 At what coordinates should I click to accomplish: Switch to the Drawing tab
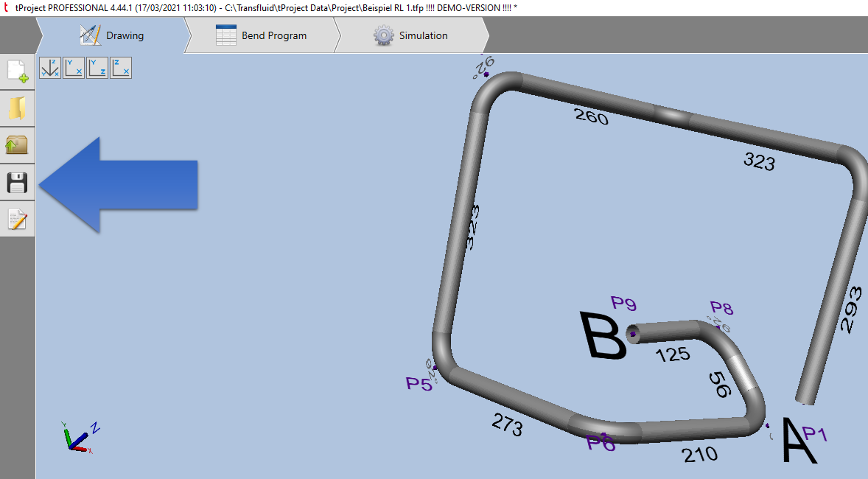tap(112, 35)
